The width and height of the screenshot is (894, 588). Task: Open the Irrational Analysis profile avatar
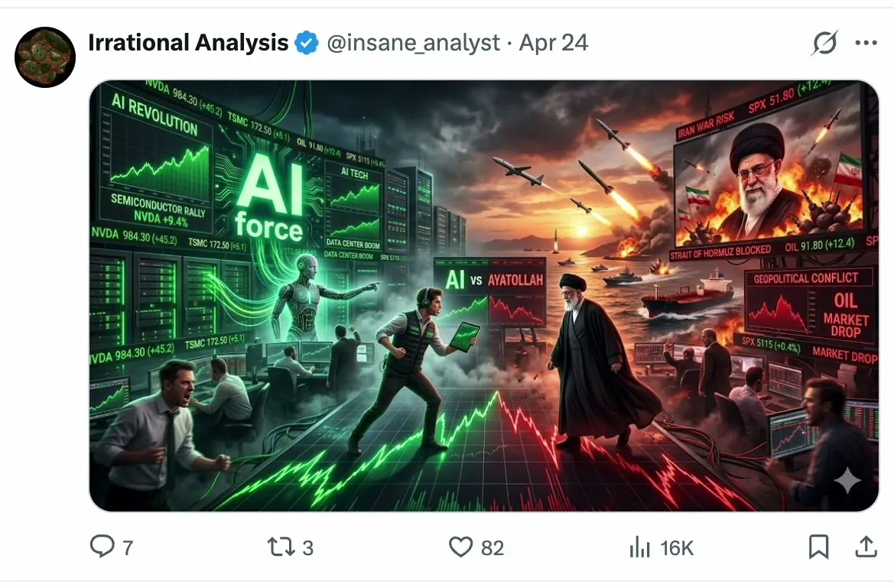(45, 57)
